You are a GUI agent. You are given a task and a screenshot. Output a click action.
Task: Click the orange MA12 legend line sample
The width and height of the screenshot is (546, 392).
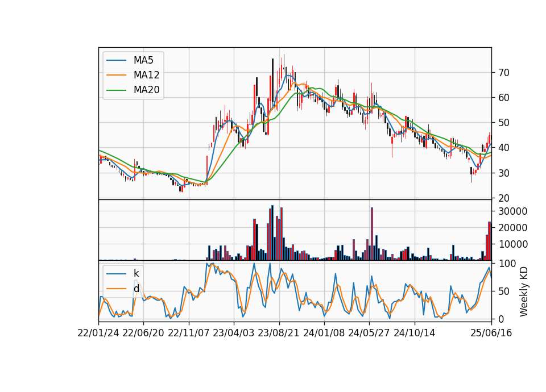pos(116,75)
